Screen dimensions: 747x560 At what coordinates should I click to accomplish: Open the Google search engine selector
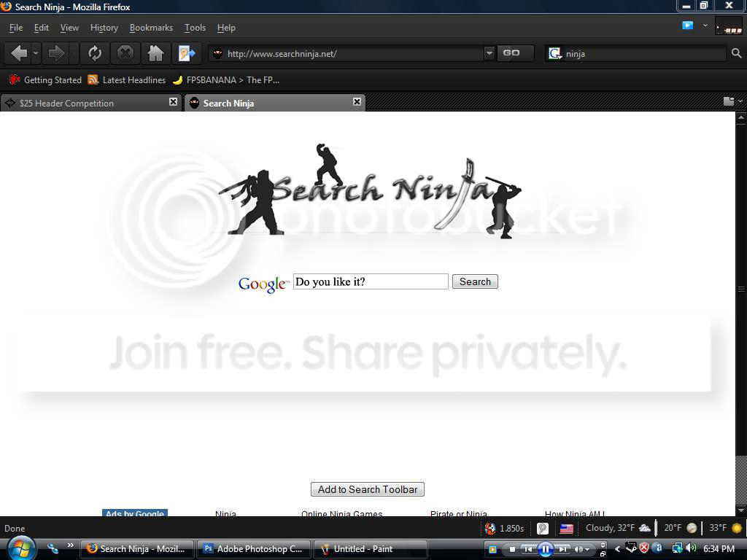click(555, 54)
